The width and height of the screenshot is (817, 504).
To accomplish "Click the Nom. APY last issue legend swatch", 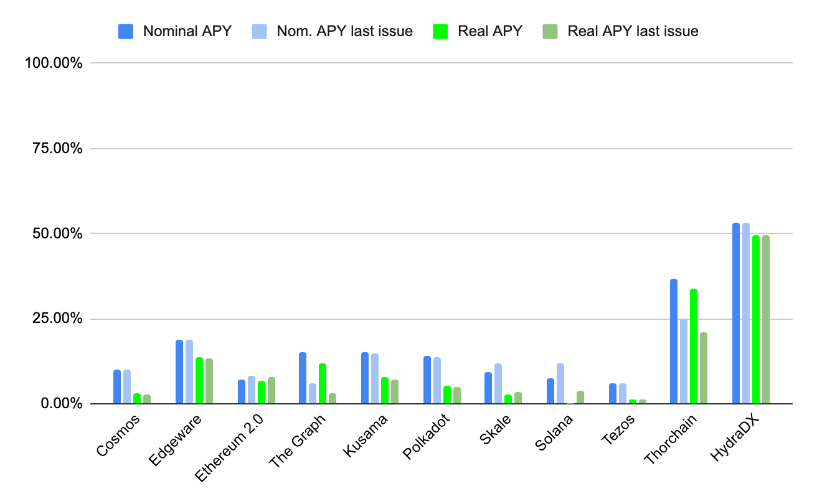I will coord(260,31).
